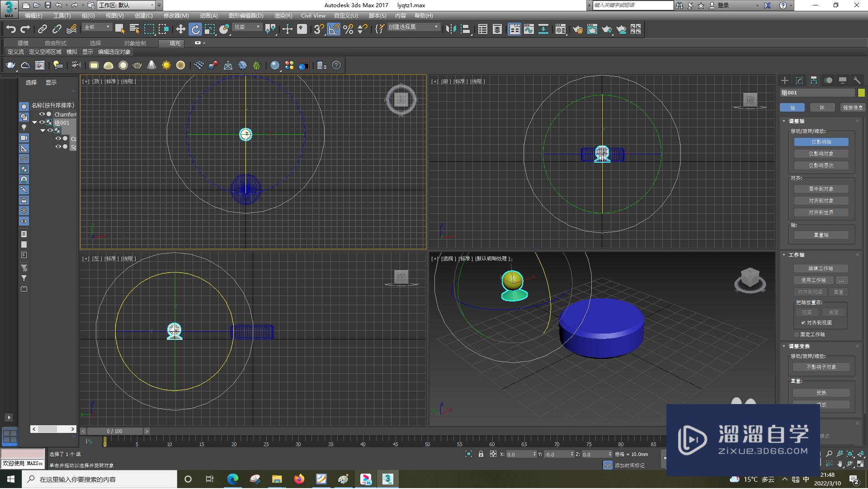Image resolution: width=868 pixels, height=489 pixels.
Task: Click the 对齐到世界 button
Action: [x=821, y=212]
